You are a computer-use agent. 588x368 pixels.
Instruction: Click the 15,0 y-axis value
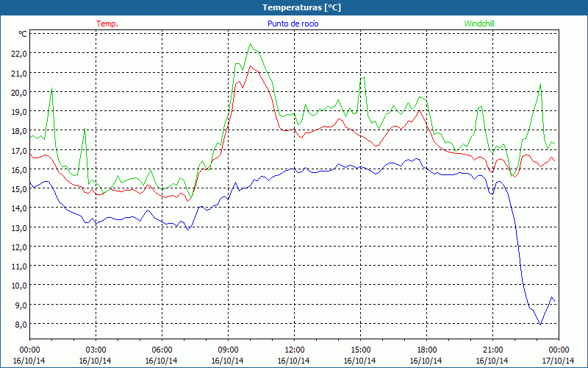point(19,189)
